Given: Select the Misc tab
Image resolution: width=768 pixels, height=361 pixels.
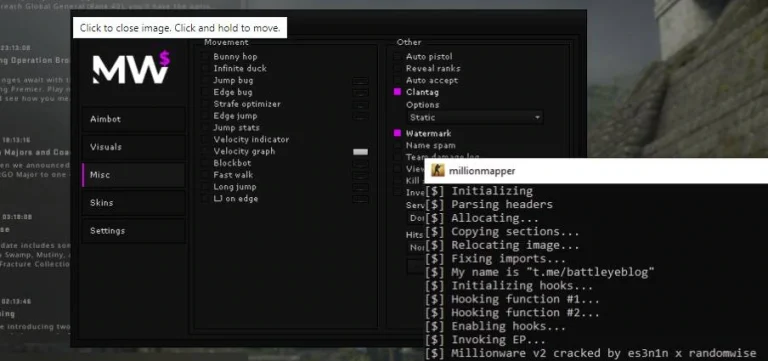Looking at the screenshot, I should click(134, 175).
